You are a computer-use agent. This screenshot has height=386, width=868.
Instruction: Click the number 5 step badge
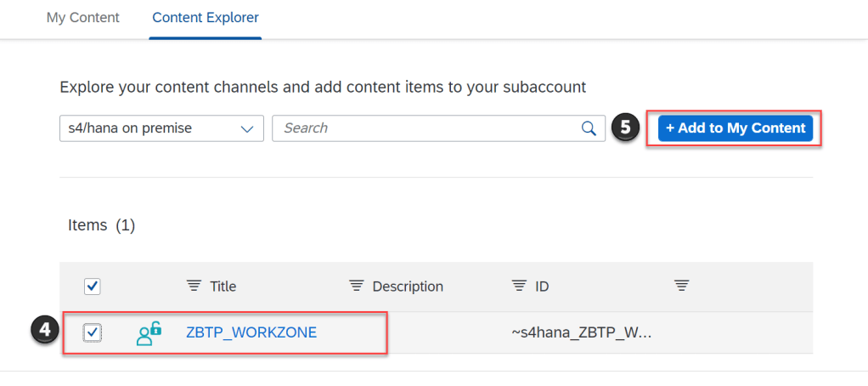(626, 128)
